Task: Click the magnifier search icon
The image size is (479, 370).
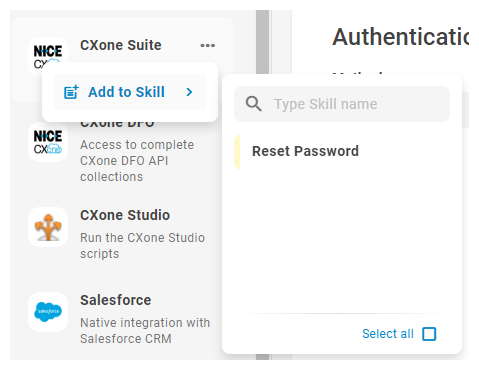Action: click(253, 104)
